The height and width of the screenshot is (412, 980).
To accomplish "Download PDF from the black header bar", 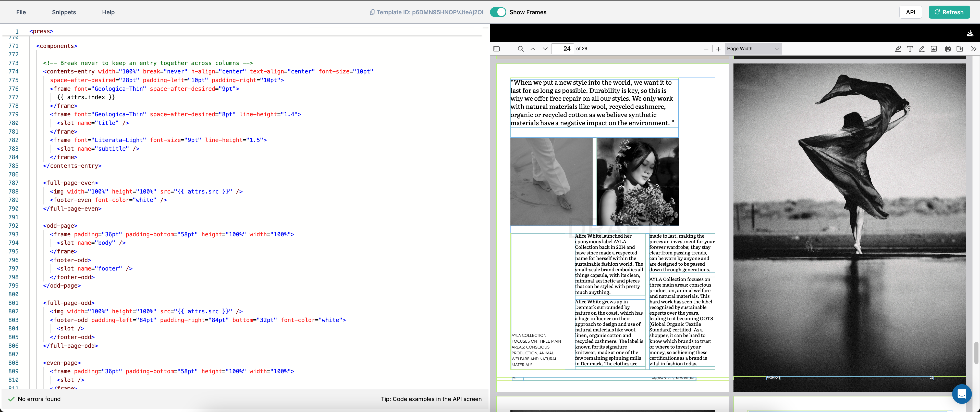I will click(x=970, y=33).
